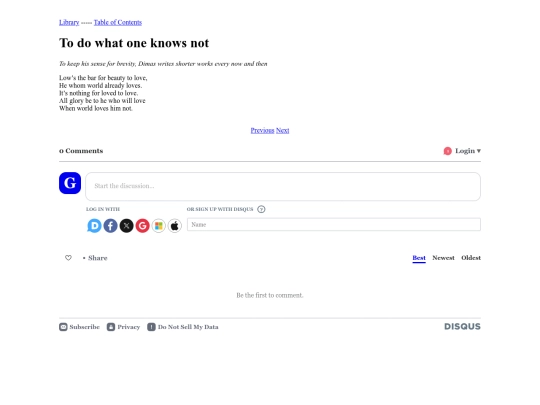Click the italic subtitle about Dimas writing shorter works
The image size is (540, 405).
pos(163,64)
